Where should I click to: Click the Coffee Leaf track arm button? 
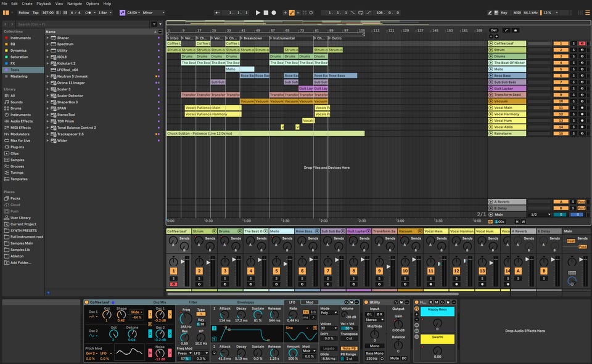click(582, 44)
